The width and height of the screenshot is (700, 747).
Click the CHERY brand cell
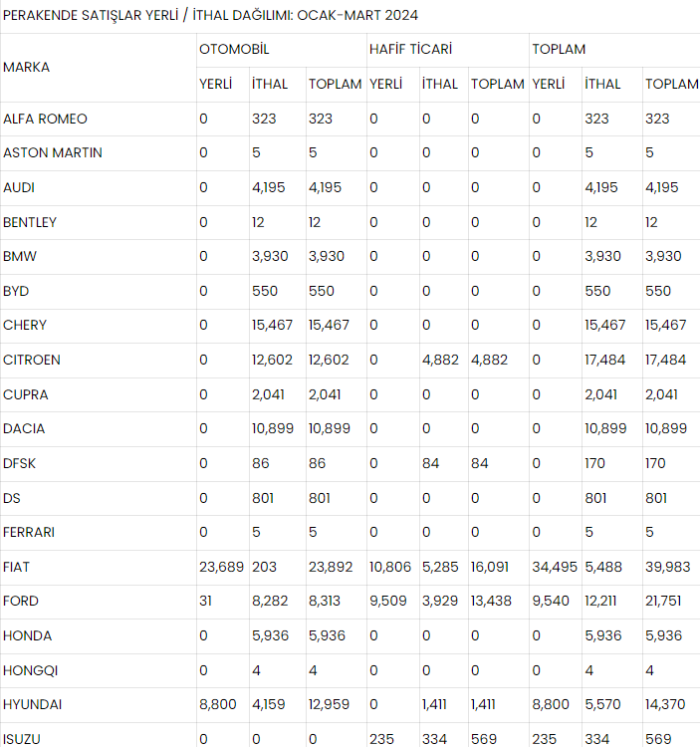point(25,326)
